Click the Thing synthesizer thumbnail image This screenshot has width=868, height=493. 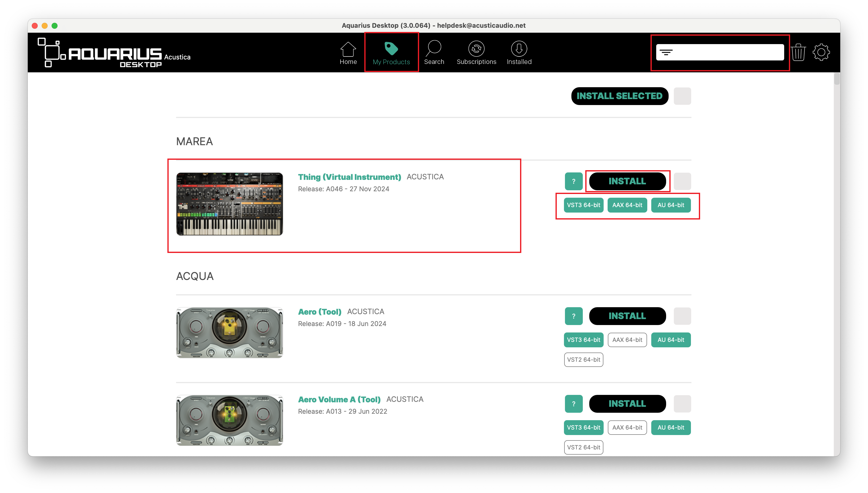229,204
